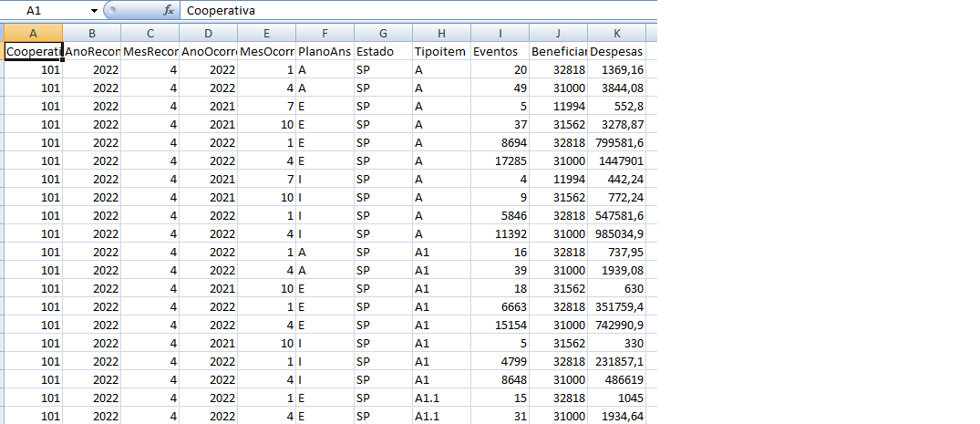This screenshot has width=980, height=424.
Task: Click the Select All corner of the grid
Action: [x=2, y=33]
